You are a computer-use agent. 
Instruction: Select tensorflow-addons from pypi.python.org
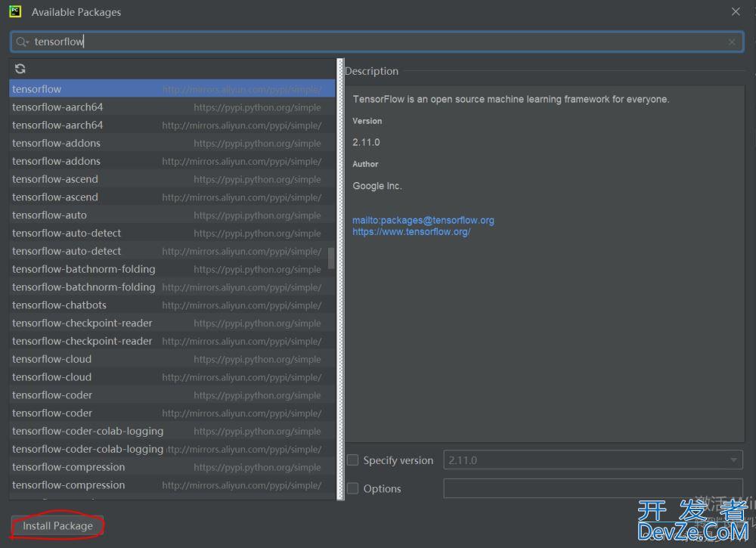[x=172, y=143]
